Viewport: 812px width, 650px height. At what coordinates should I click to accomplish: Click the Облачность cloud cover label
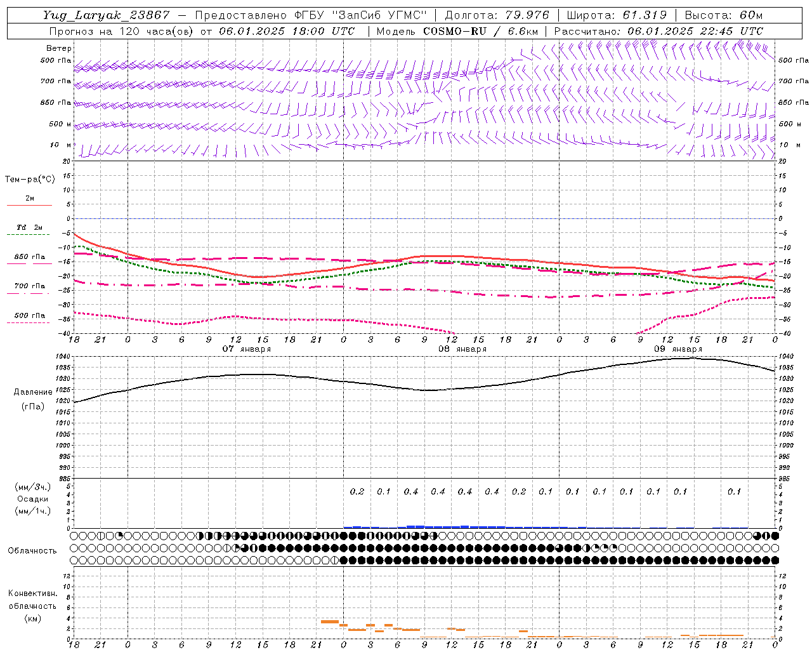[x=32, y=551]
